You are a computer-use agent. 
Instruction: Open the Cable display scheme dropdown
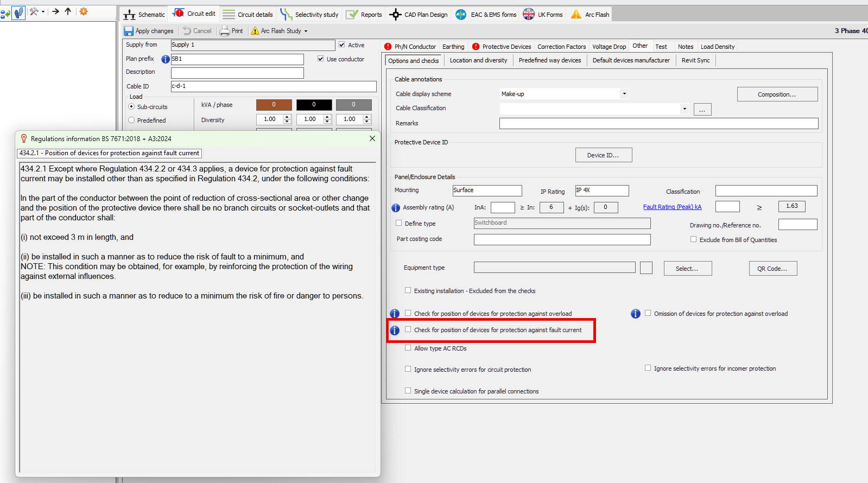[624, 94]
